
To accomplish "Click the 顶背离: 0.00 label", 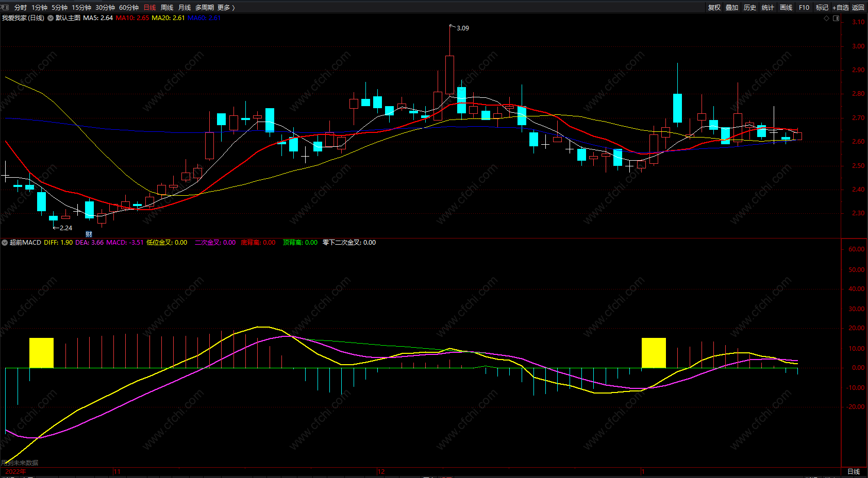I will pyautogui.click(x=301, y=243).
